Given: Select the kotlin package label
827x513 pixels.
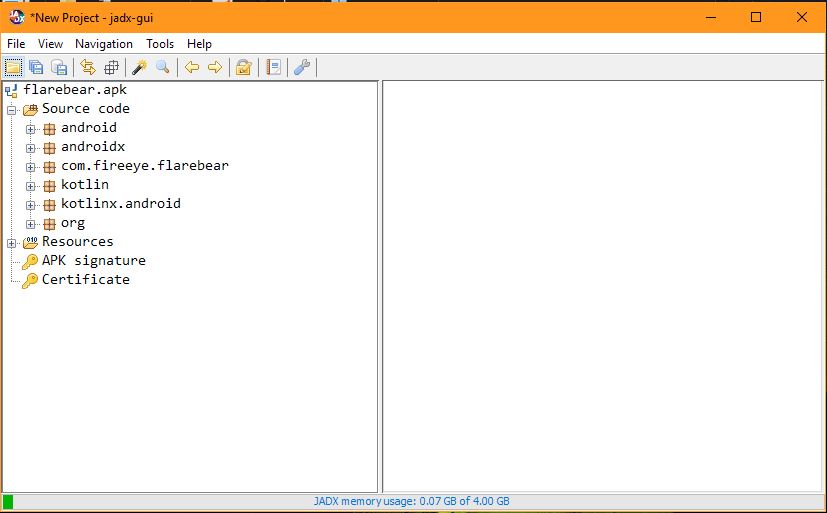Looking at the screenshot, I should pyautogui.click(x=85, y=185).
